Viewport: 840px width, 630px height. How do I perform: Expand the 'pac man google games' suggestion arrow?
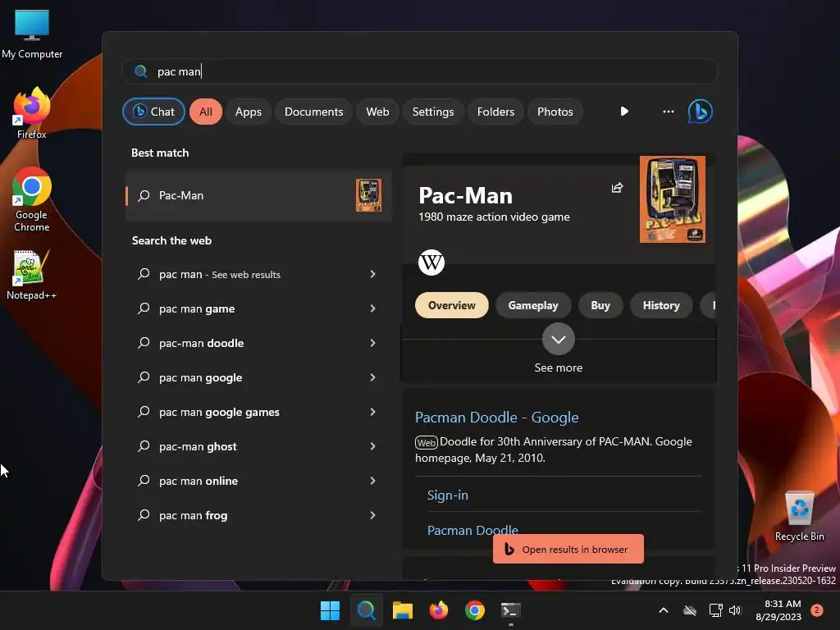tap(372, 412)
